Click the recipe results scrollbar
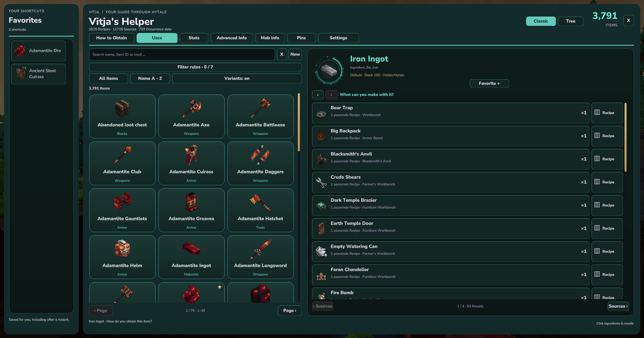644x338 pixels. pos(626,137)
